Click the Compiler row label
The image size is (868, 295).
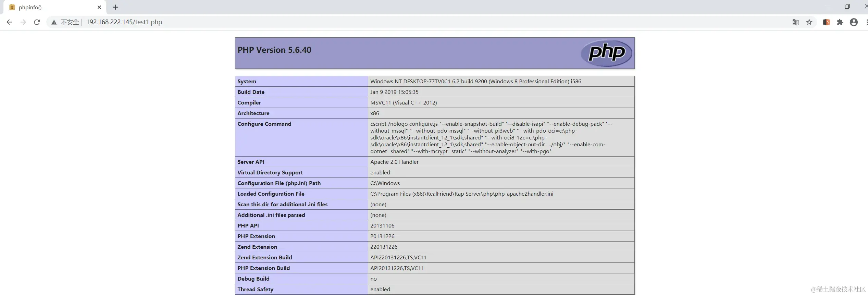coord(249,103)
